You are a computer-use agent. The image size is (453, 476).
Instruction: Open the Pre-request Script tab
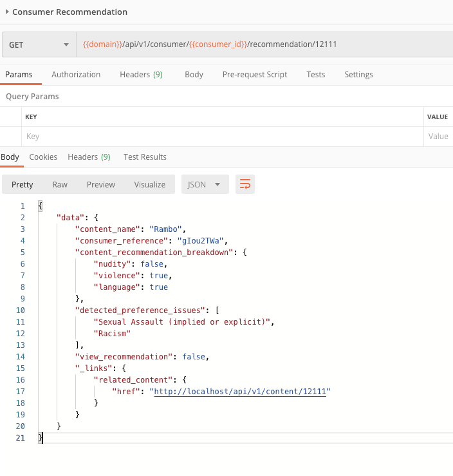pos(255,75)
